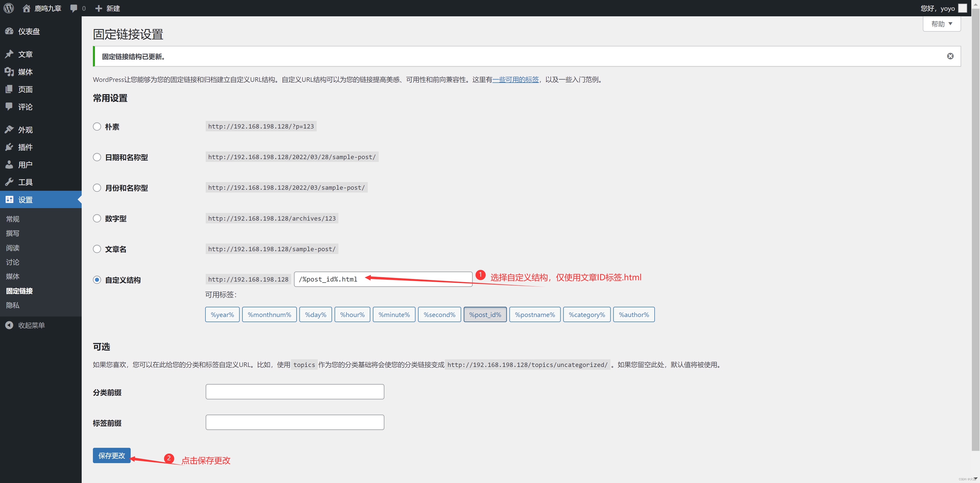The height and width of the screenshot is (483, 980).
Task: Open 固定链接 settings submenu
Action: pyautogui.click(x=19, y=291)
